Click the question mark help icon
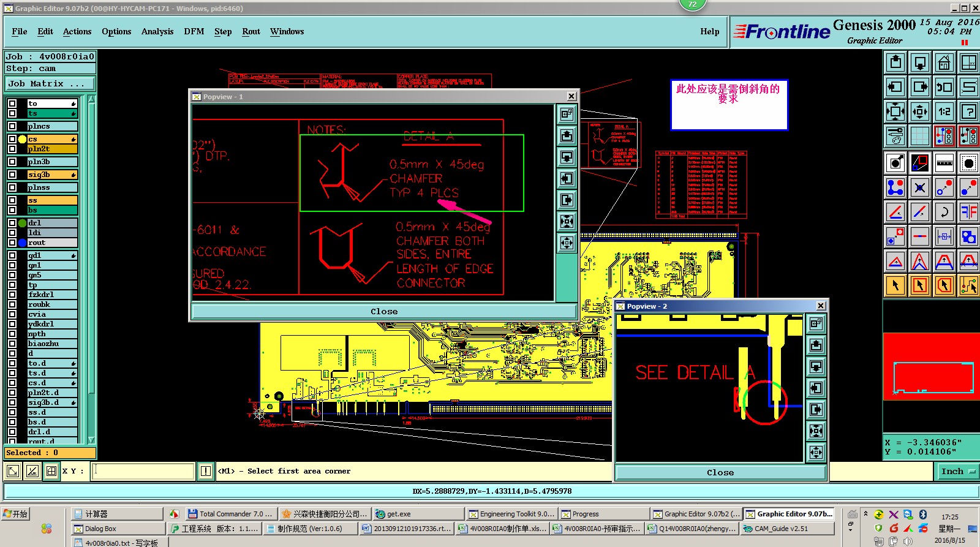Viewport: 980px width, 547px height. (x=969, y=111)
